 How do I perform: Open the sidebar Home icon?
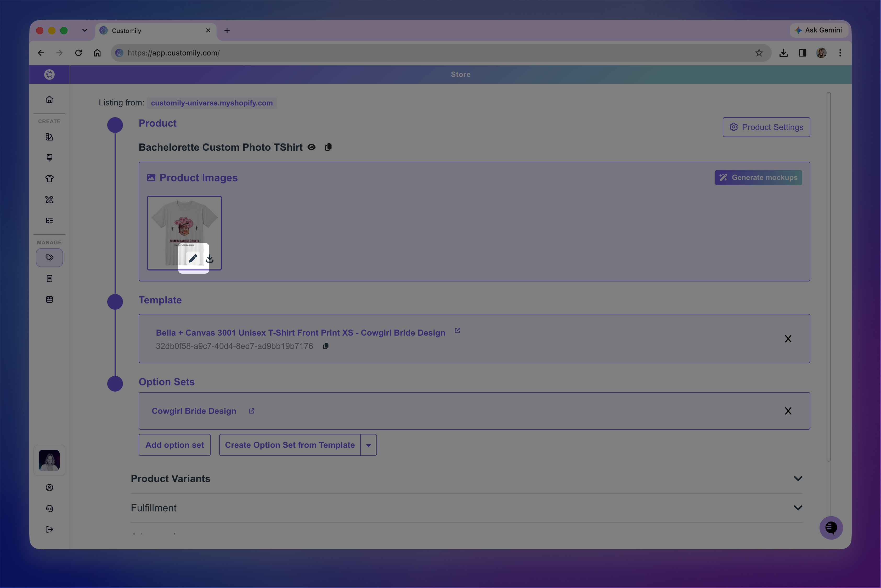(49, 100)
